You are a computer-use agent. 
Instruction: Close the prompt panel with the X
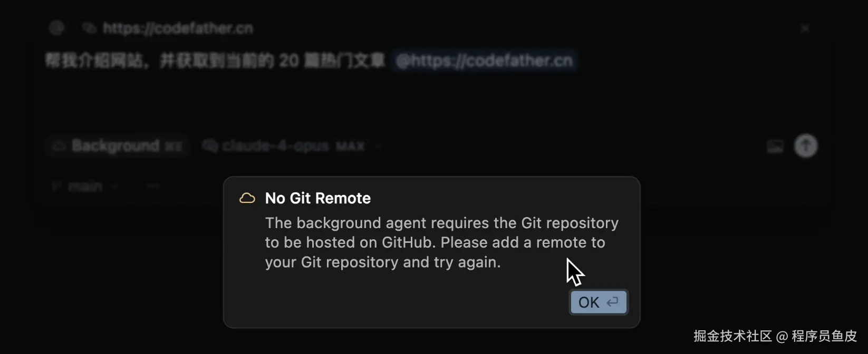(805, 28)
